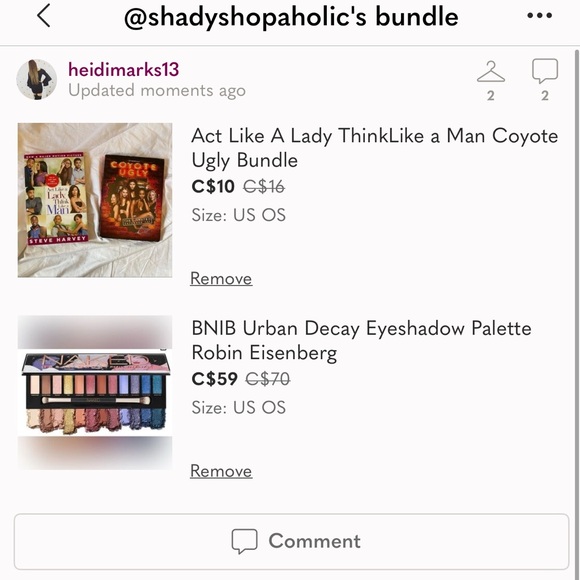Viewport: 580px width, 580px height.
Task: Open the Urban Decay Naked palette thumbnail
Action: pos(95,392)
